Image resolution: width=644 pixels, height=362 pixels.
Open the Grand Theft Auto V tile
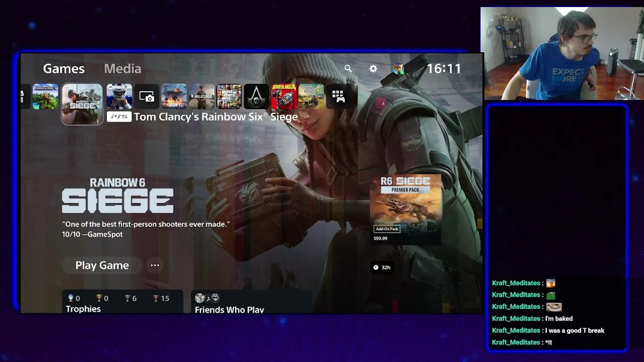[x=229, y=97]
